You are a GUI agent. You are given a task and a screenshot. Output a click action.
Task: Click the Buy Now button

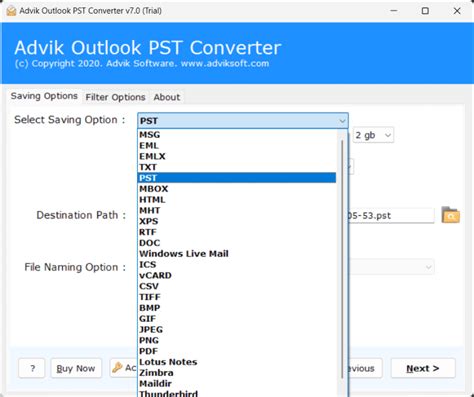tap(76, 368)
